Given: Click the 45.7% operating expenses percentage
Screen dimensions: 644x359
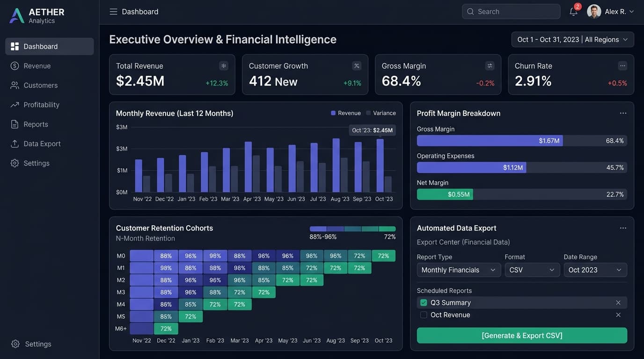Looking at the screenshot, I should pyautogui.click(x=615, y=167).
